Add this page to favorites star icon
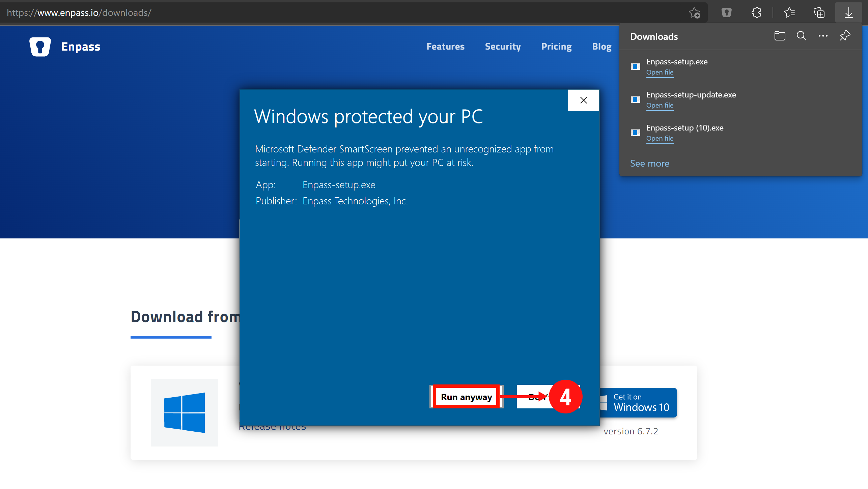This screenshot has height=489, width=868. point(694,13)
